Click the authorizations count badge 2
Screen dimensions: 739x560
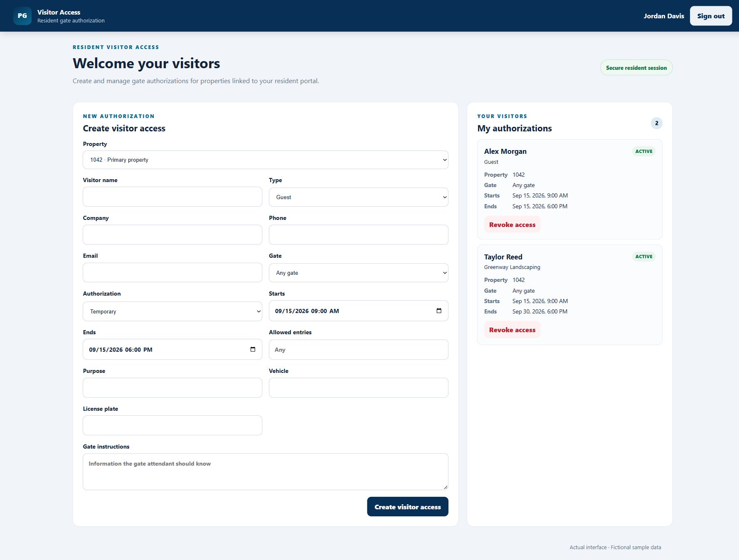point(657,123)
